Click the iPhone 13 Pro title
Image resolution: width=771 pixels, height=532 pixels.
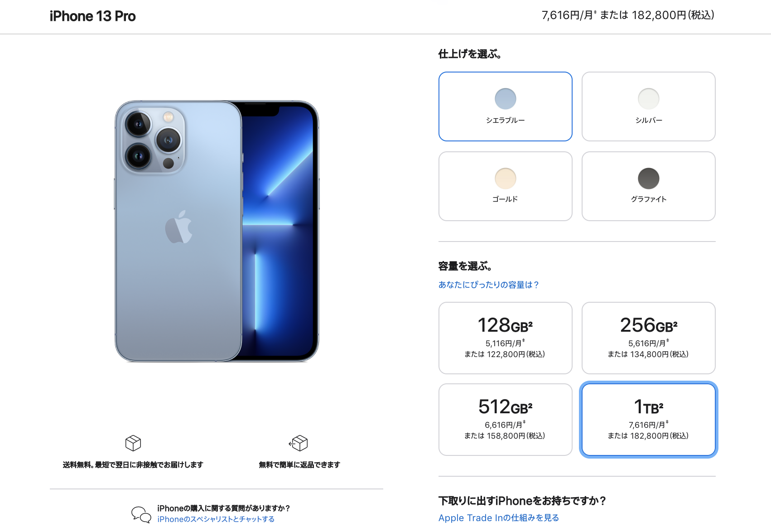[x=92, y=16]
